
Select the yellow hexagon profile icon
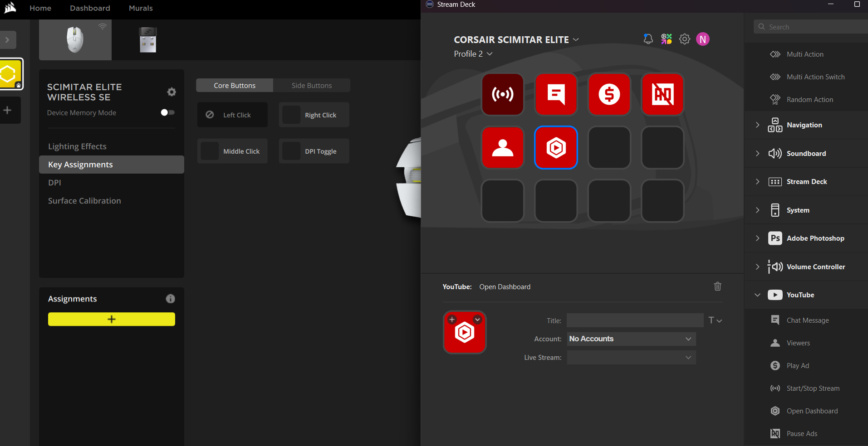tap(10, 74)
